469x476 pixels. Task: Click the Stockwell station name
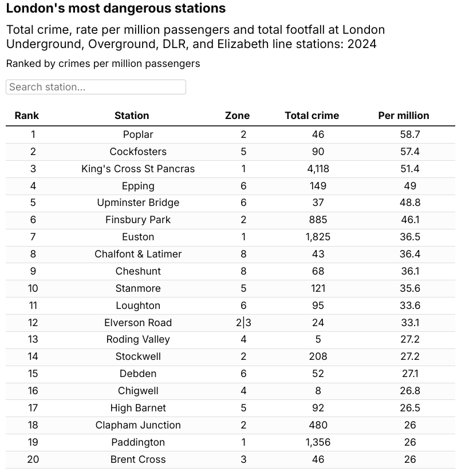pyautogui.click(x=138, y=356)
